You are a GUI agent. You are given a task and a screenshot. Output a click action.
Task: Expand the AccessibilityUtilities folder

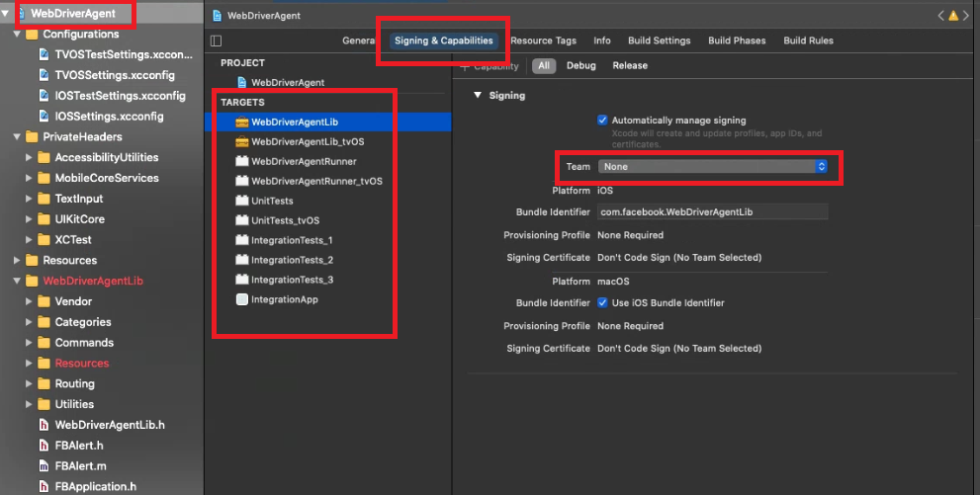[29, 157]
